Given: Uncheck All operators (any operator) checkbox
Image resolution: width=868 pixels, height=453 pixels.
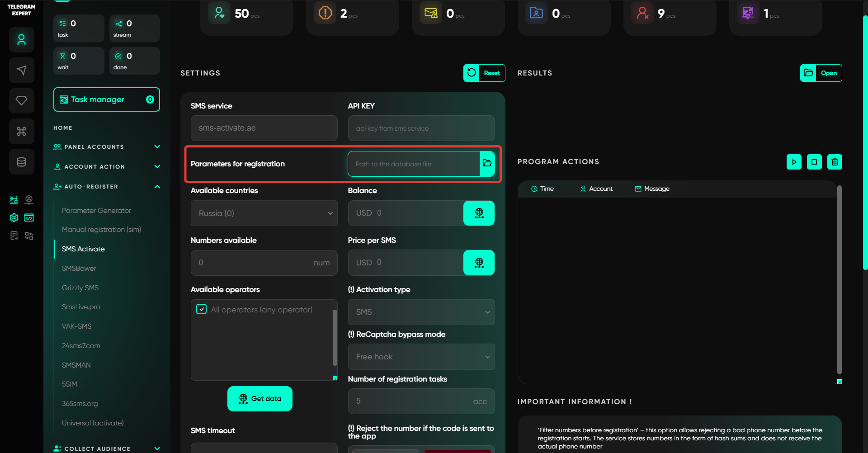Looking at the screenshot, I should 202,310.
